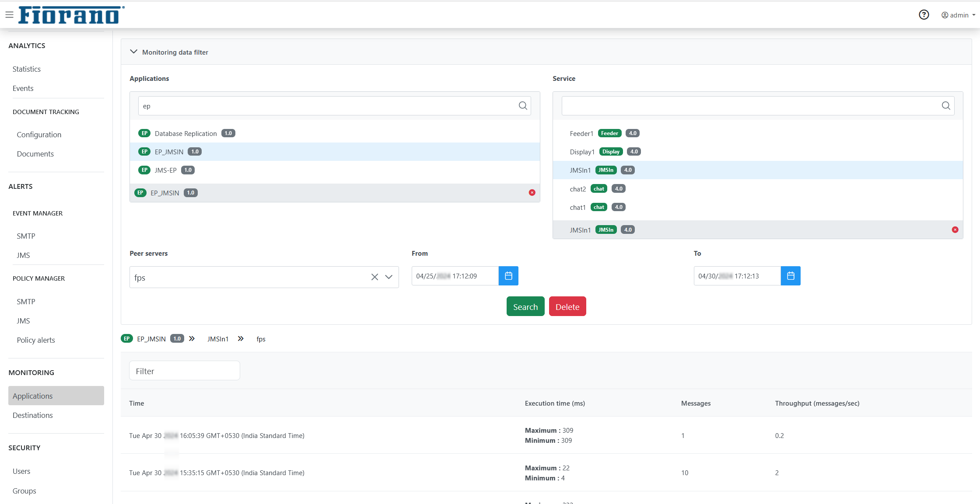Select the chat2 service row
Screen dimensions: 980x504
758,189
